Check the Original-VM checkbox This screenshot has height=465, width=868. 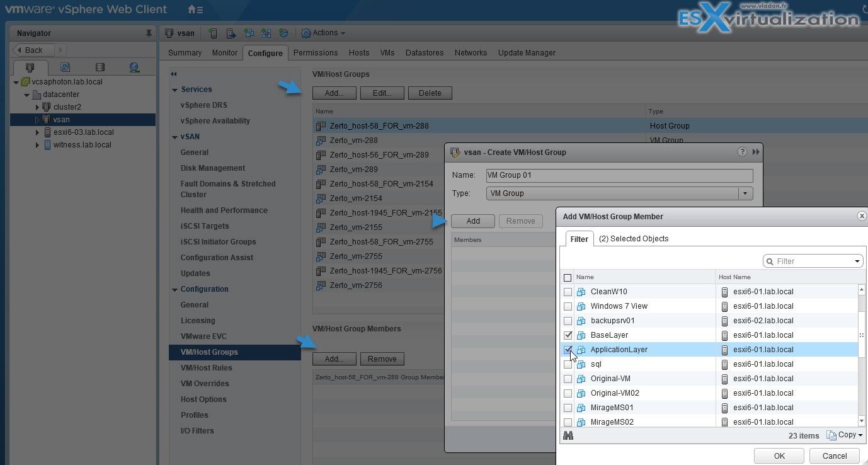tap(568, 379)
